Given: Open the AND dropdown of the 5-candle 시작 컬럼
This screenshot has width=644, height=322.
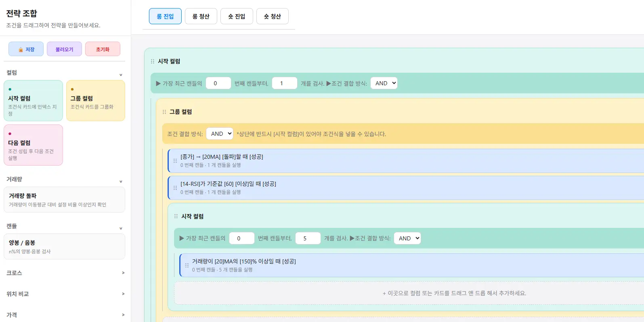Looking at the screenshot, I should pyautogui.click(x=407, y=238).
